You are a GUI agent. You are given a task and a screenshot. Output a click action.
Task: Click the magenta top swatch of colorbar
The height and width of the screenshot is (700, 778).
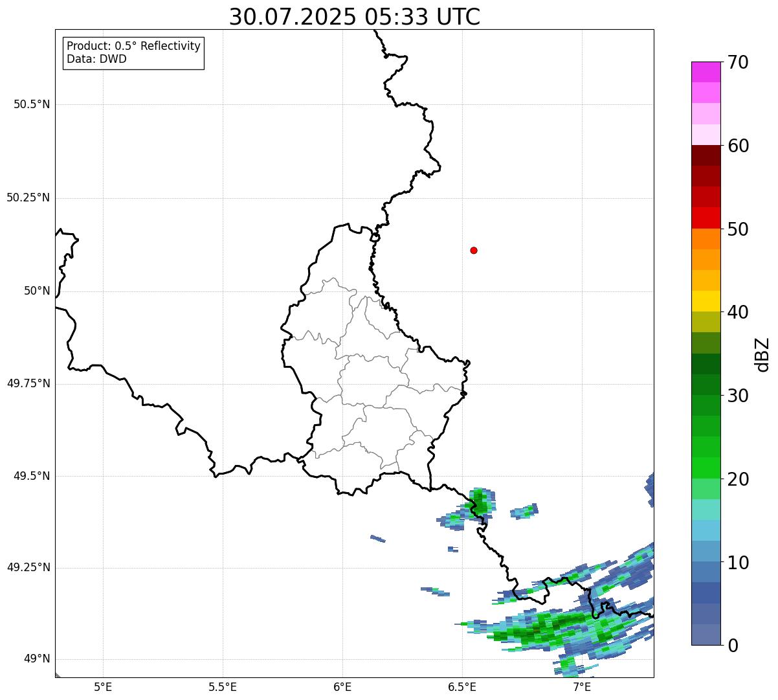(706, 72)
